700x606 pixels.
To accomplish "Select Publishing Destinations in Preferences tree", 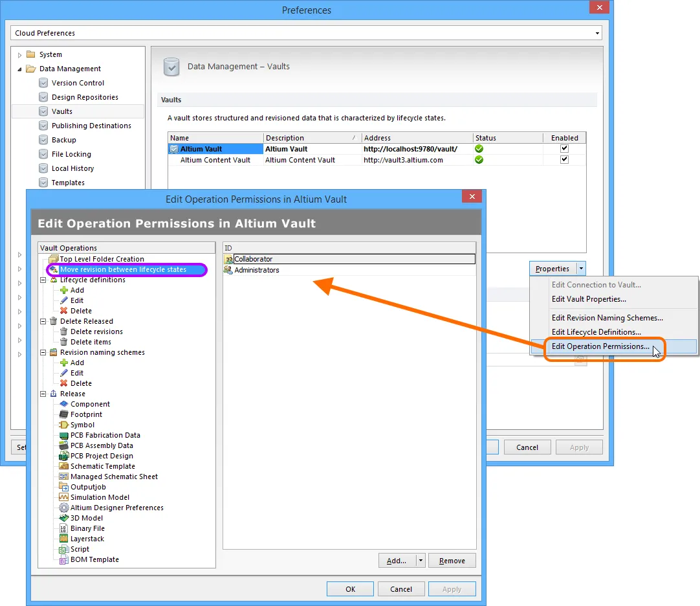I will pos(91,126).
